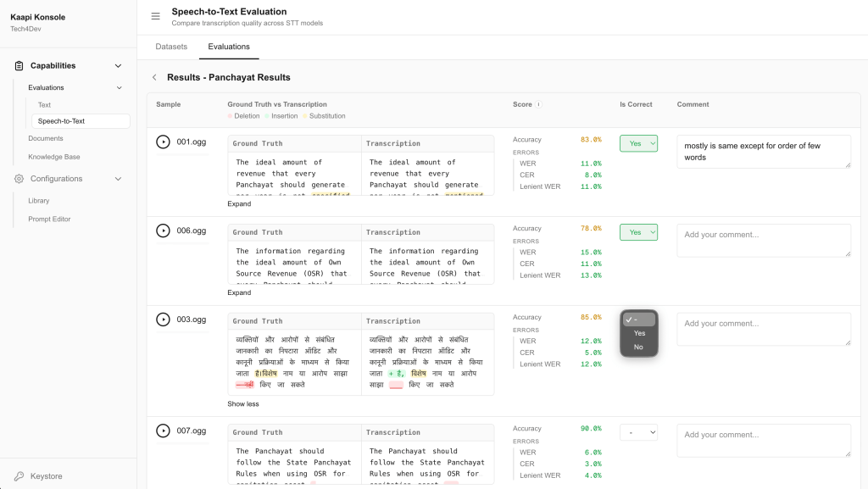The height and width of the screenshot is (489, 868).
Task: Play audio sample 001.ogg
Action: pyautogui.click(x=163, y=142)
